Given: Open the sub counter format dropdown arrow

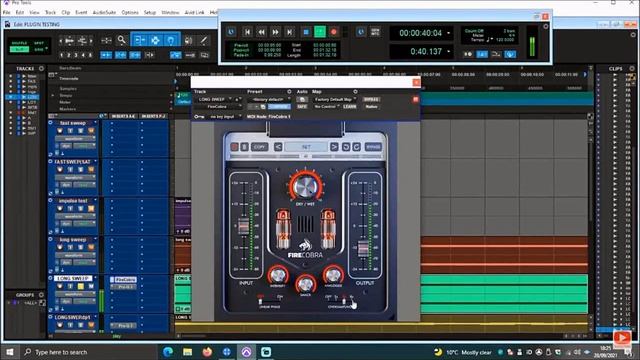Looking at the screenshot, I should point(449,51).
